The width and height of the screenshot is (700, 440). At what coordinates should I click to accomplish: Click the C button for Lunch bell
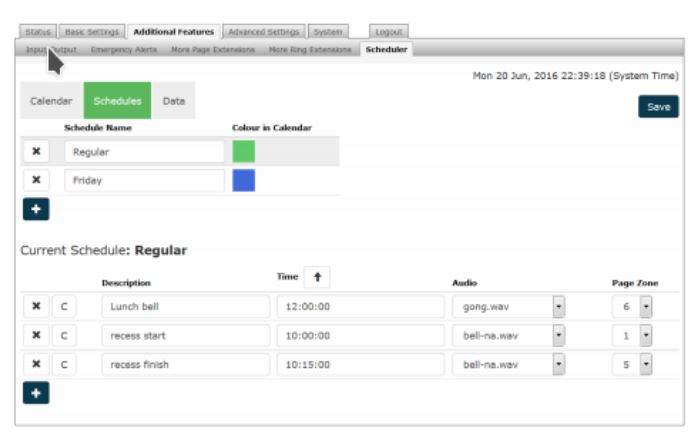pos(63,308)
